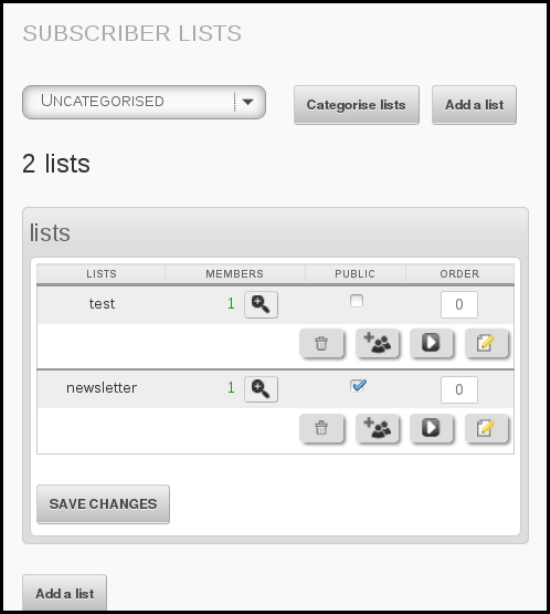The width and height of the screenshot is (550, 614).
Task: Delete the newsletter list via trash icon
Action: point(321,428)
